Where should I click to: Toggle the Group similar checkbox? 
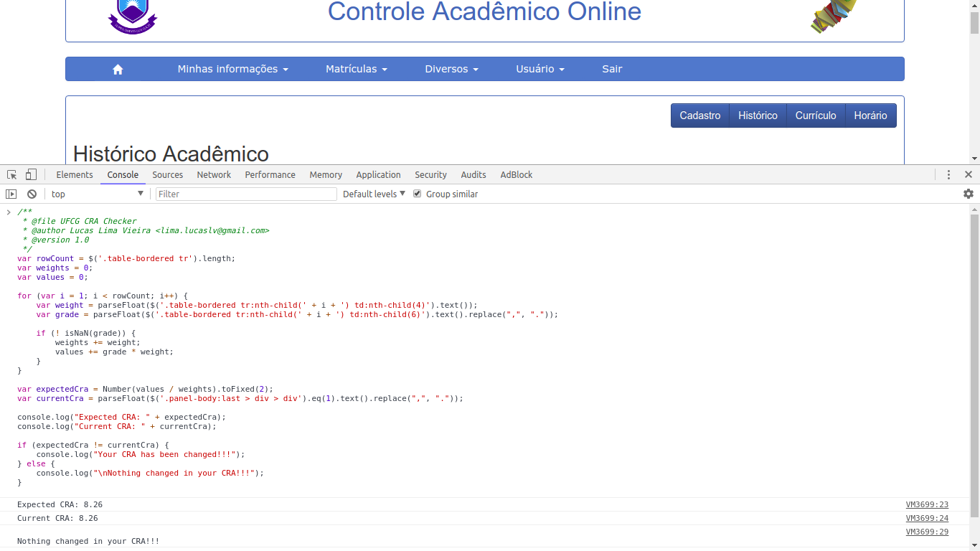pos(418,194)
